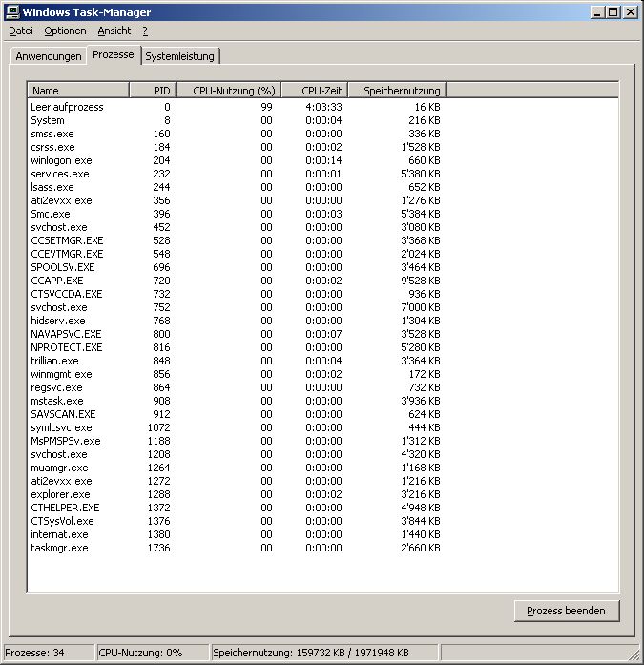Click the Task-Manager title bar icon
644x665 pixels.
tap(12, 12)
